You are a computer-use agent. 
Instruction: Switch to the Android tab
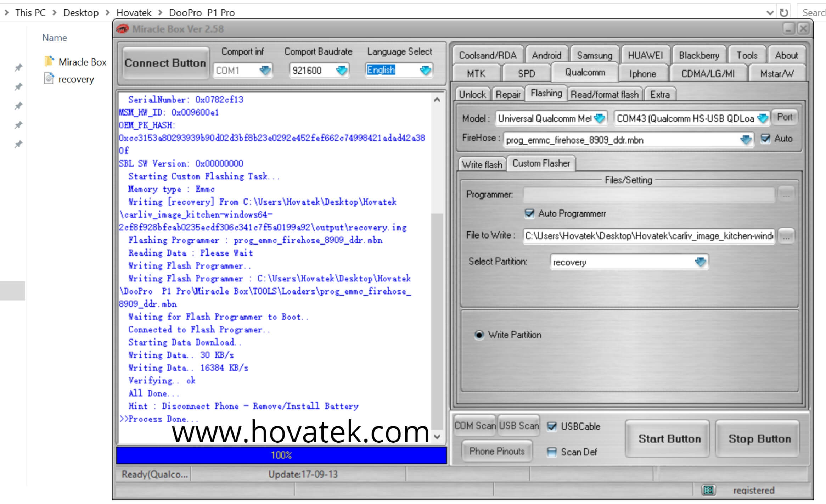tap(547, 55)
